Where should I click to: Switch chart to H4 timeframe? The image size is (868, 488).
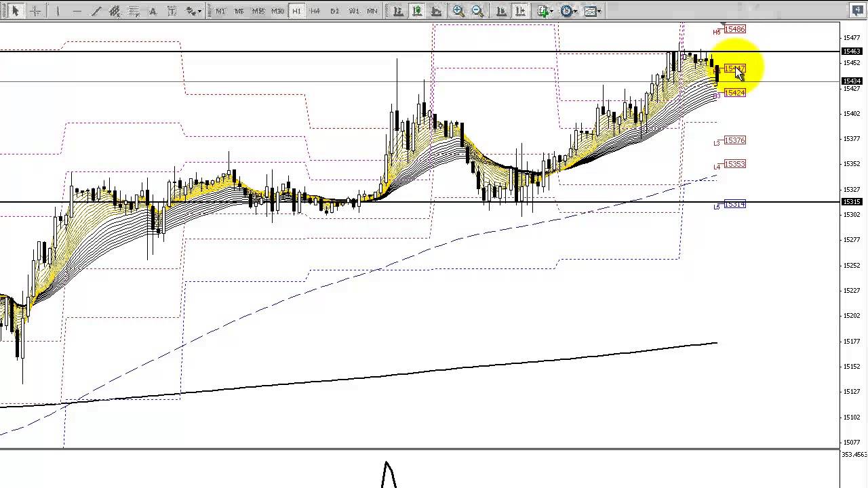coord(315,11)
